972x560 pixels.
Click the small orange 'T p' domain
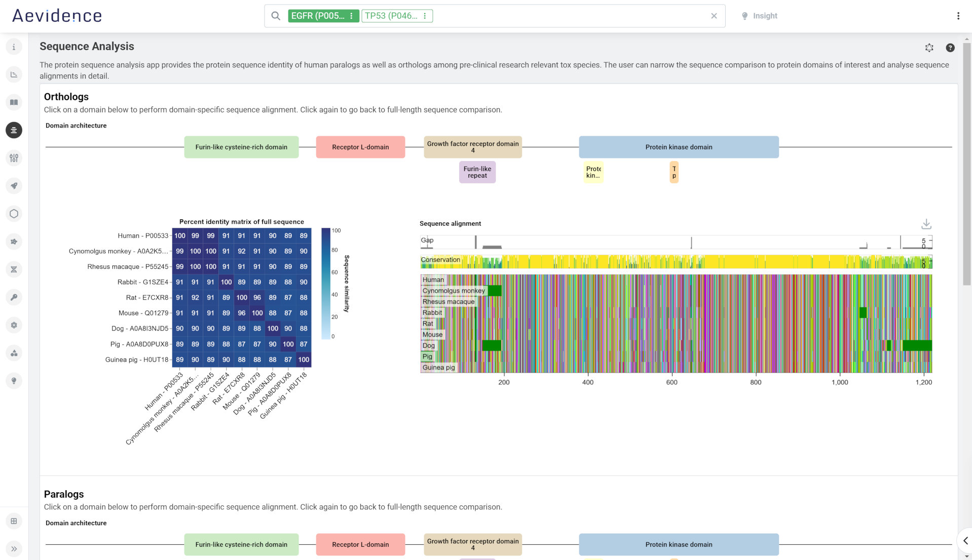pos(674,173)
